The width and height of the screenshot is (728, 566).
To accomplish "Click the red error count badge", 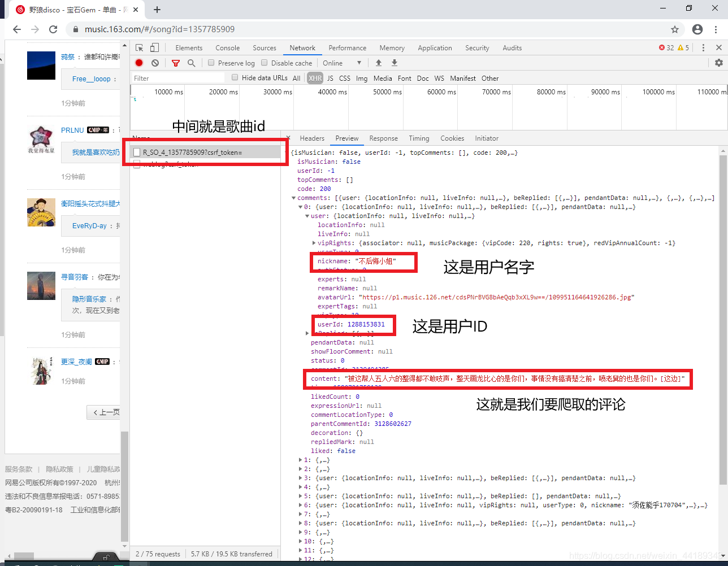I will 666,48.
